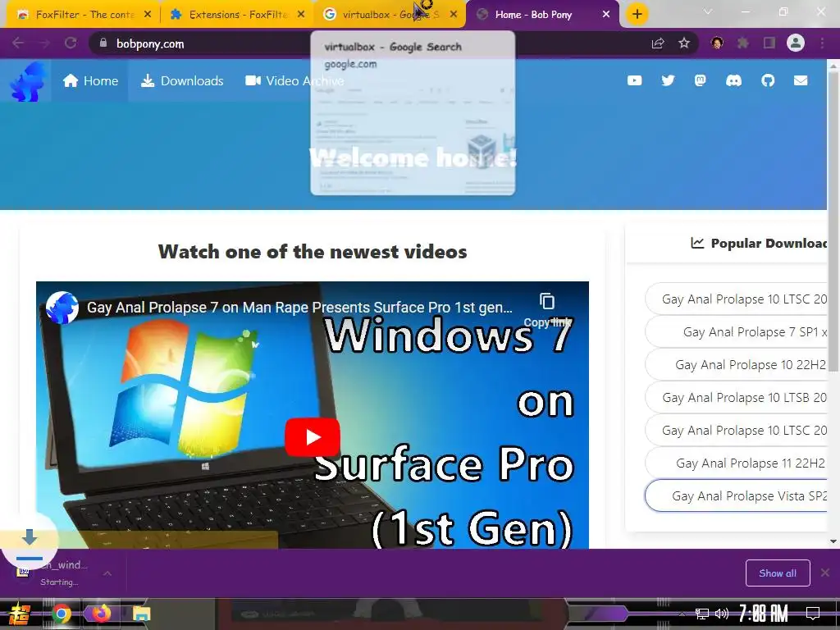
Task: Copy the video link with the Copy link icon
Action: point(547,302)
